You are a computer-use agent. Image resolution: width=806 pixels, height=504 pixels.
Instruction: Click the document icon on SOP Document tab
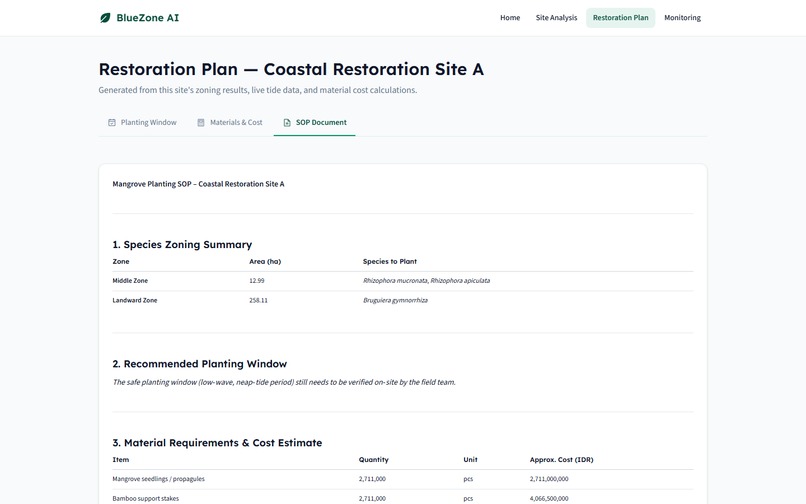(287, 122)
